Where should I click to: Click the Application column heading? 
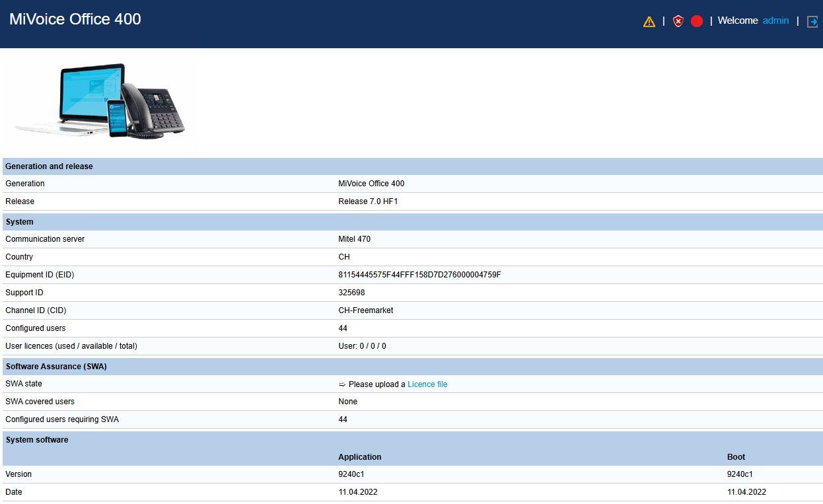[360, 457]
